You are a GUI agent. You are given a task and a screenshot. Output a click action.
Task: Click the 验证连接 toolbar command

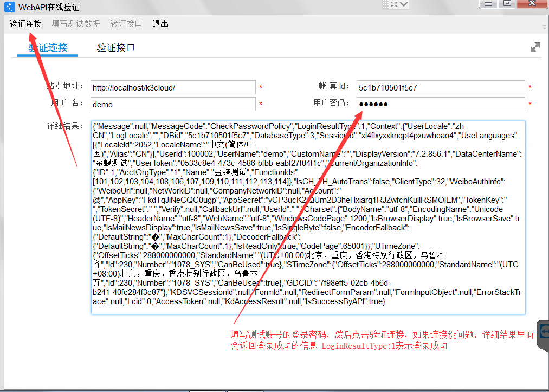[25, 24]
